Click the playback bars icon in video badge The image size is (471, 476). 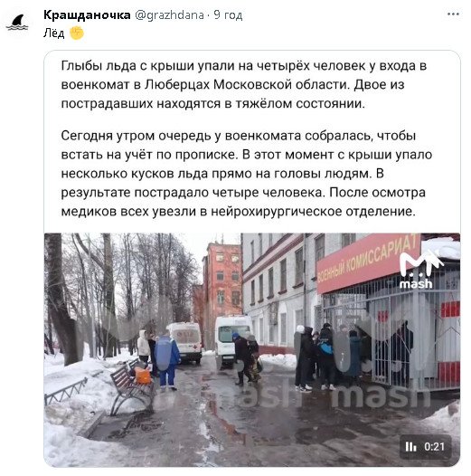pyautogui.click(x=411, y=446)
